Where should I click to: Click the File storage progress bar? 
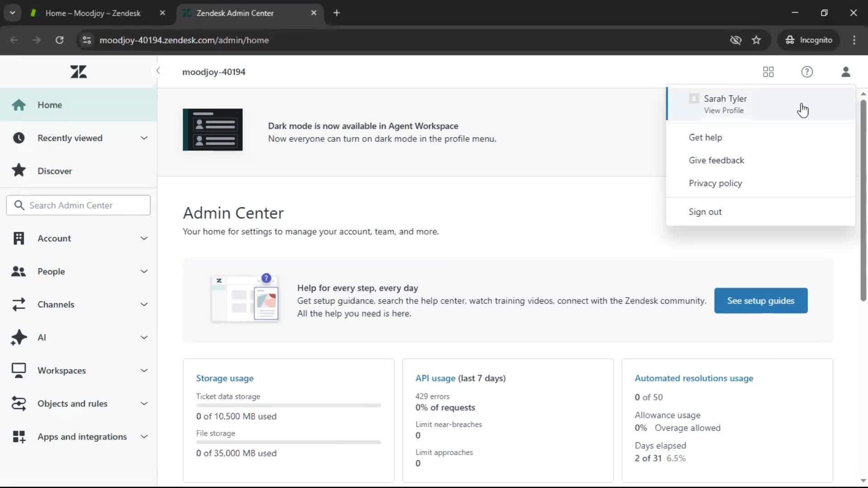coord(288,442)
